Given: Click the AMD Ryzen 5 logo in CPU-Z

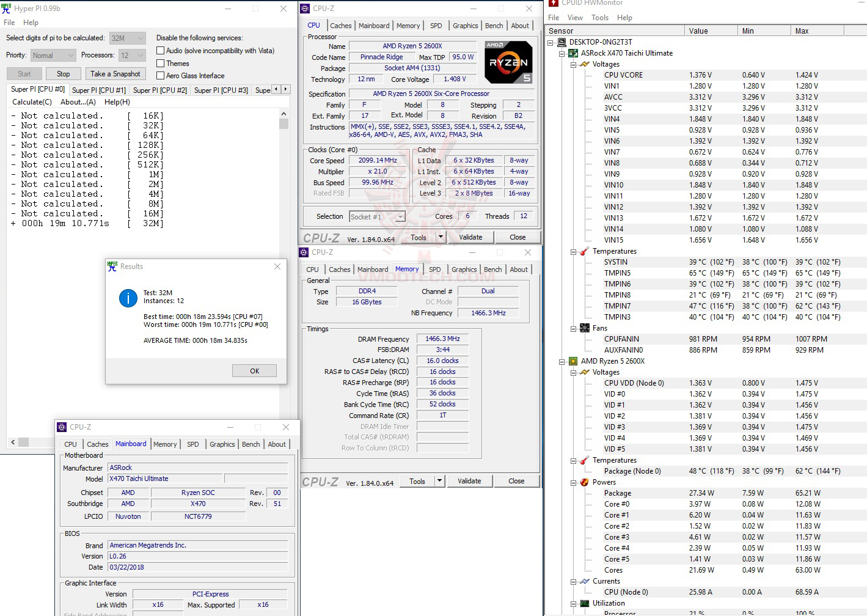Looking at the screenshot, I should [x=508, y=62].
